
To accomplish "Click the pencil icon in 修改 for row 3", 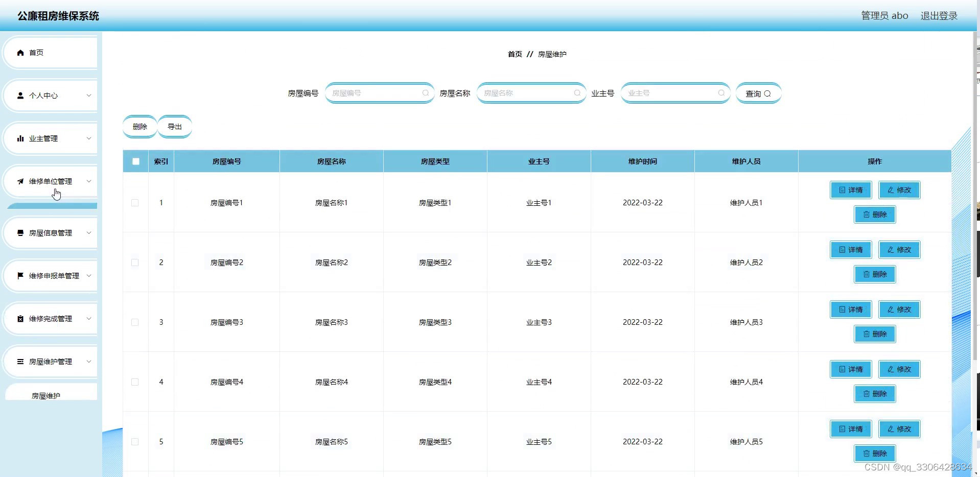I will [891, 309].
